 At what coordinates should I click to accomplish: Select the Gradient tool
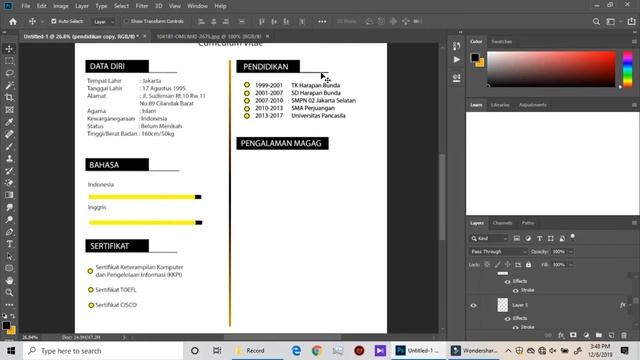[x=9, y=195]
